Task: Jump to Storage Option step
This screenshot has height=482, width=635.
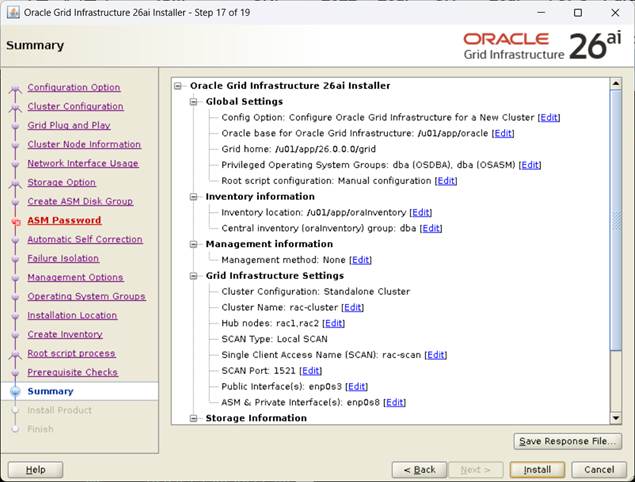Action: 62,183
